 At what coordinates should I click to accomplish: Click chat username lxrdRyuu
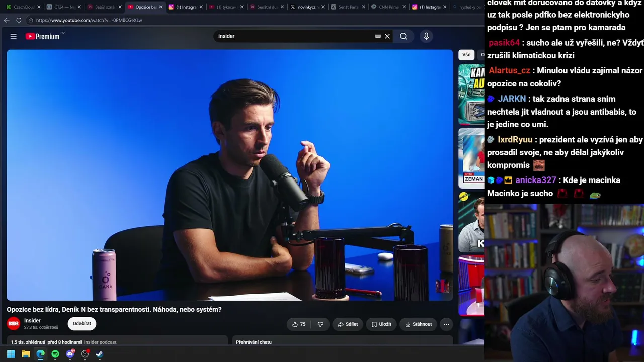(515, 140)
